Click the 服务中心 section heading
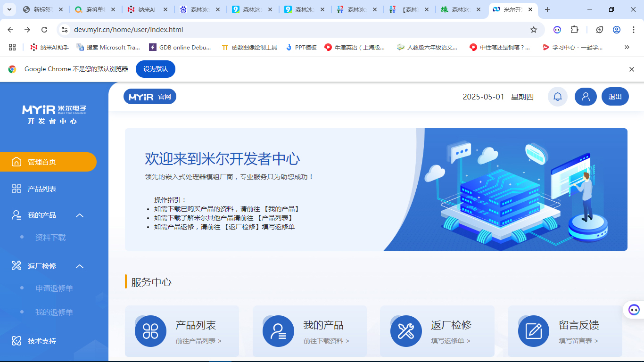The image size is (644, 362). pyautogui.click(x=151, y=282)
